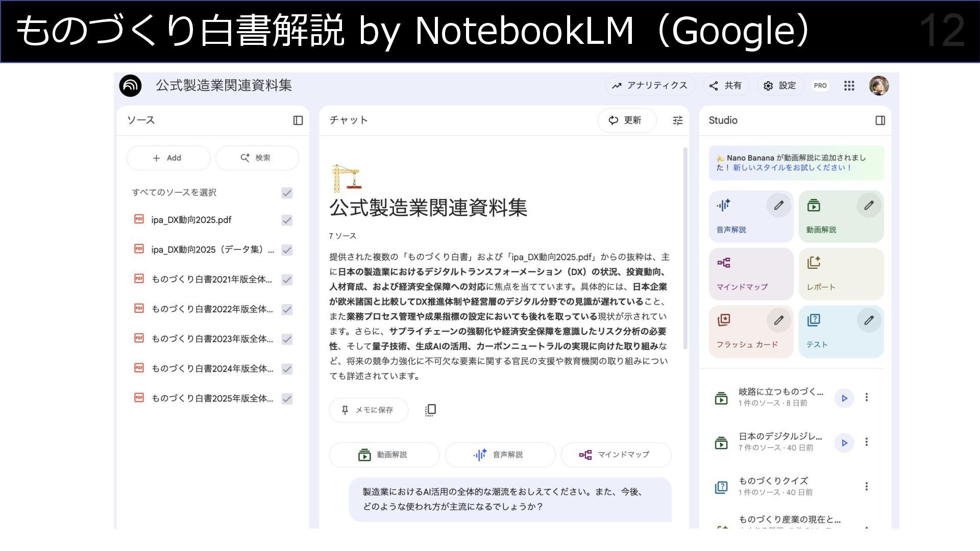Open more options for ものづくりクイズ
Image resolution: width=980 pixels, height=551 pixels.
point(866,486)
